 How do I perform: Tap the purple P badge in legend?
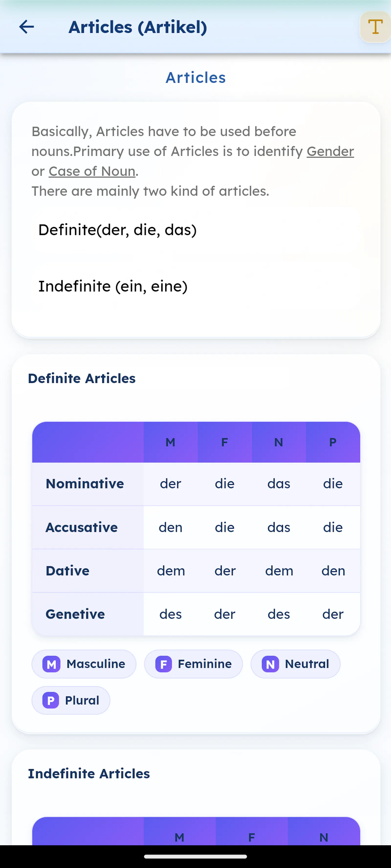coord(51,701)
